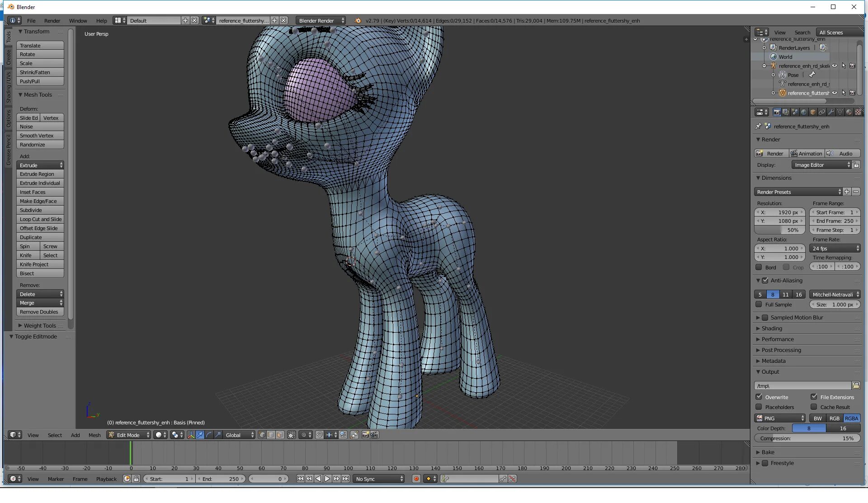Screen dimensions: 868x503
Task: Toggle Edit Mode in the bottom toolbar
Action: click(128, 434)
